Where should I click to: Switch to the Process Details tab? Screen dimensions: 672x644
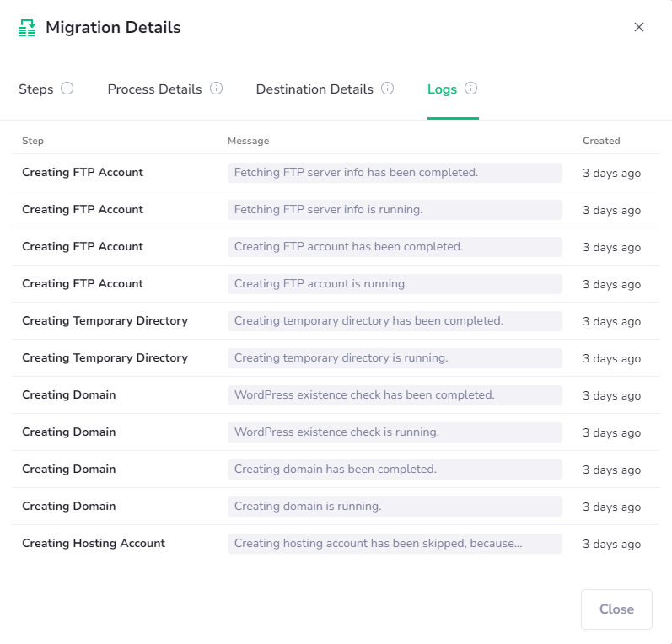[154, 89]
